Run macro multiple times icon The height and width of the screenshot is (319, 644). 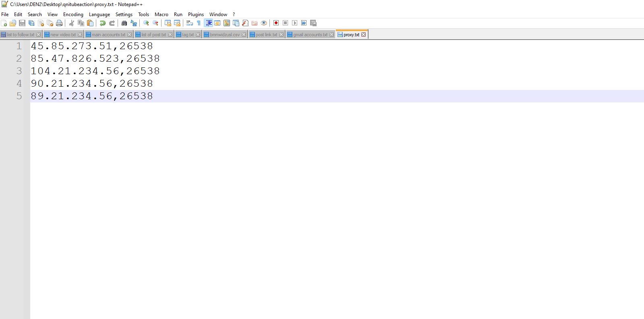click(304, 23)
